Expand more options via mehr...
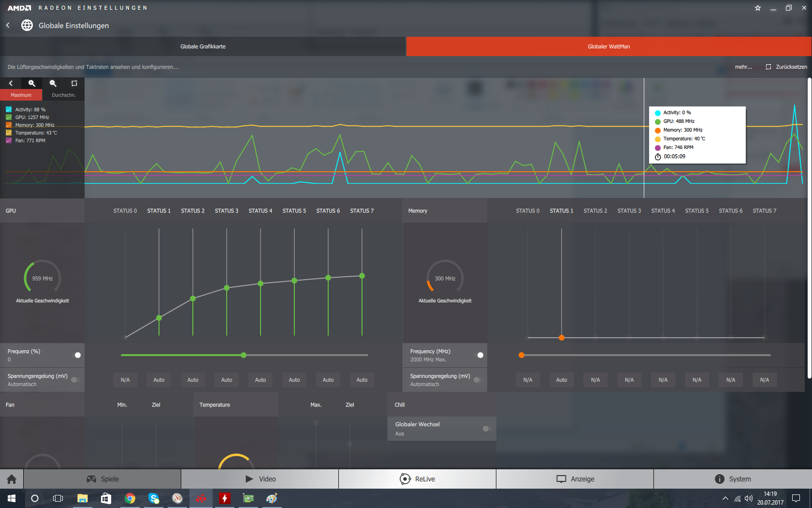The height and width of the screenshot is (508, 812). [743, 67]
